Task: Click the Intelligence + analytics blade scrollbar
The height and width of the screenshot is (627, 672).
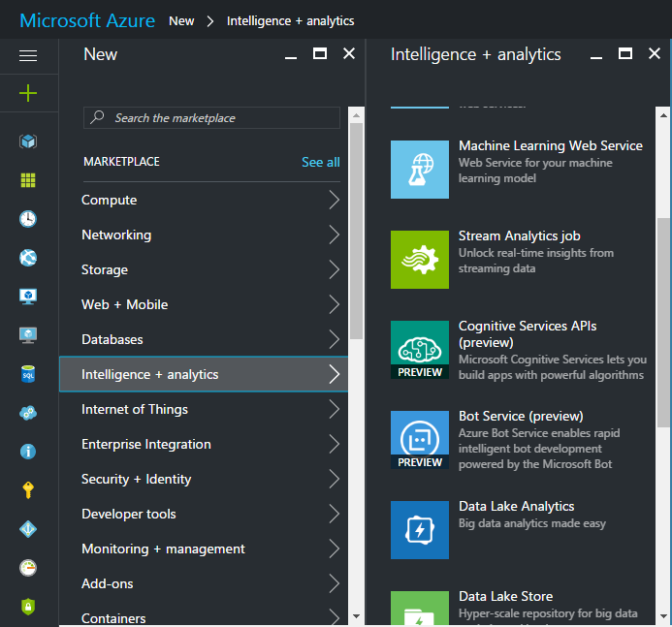Action: [x=663, y=320]
